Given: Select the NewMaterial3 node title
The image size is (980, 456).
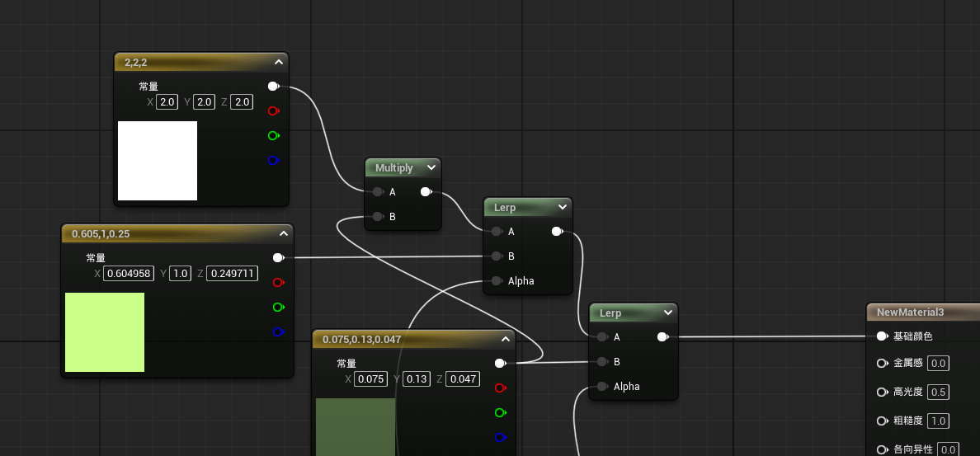Looking at the screenshot, I should pos(910,313).
